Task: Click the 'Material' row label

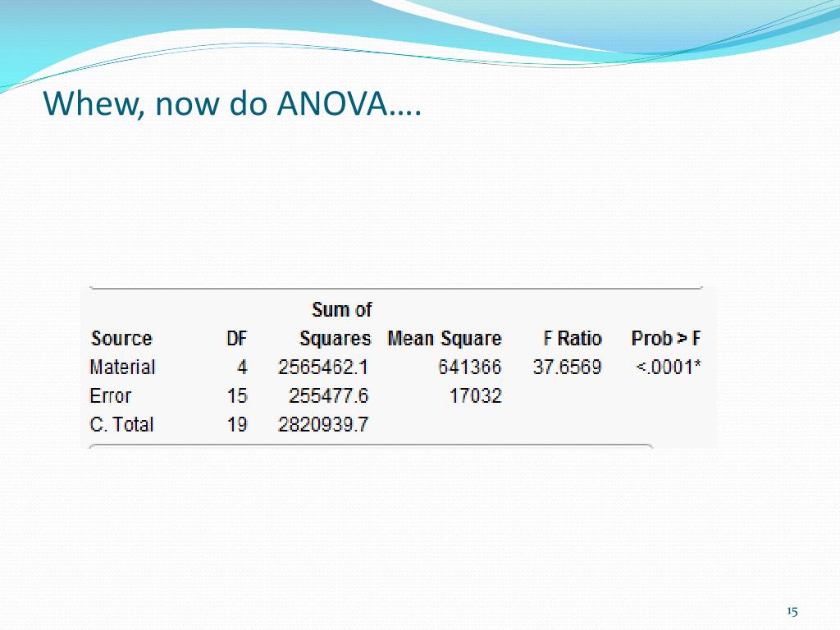Action: pos(122,367)
